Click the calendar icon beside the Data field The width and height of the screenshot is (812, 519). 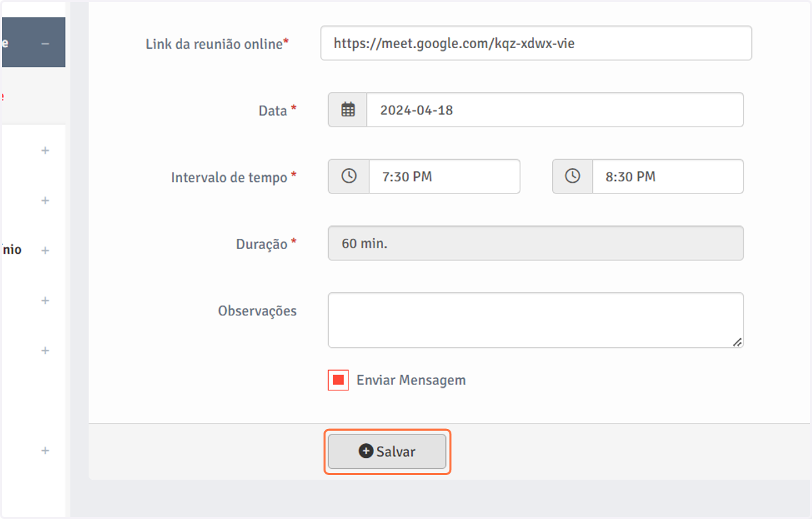[x=348, y=110]
